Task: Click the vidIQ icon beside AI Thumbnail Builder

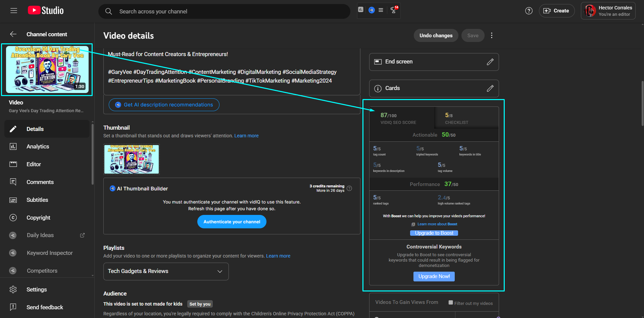Action: pos(113,188)
